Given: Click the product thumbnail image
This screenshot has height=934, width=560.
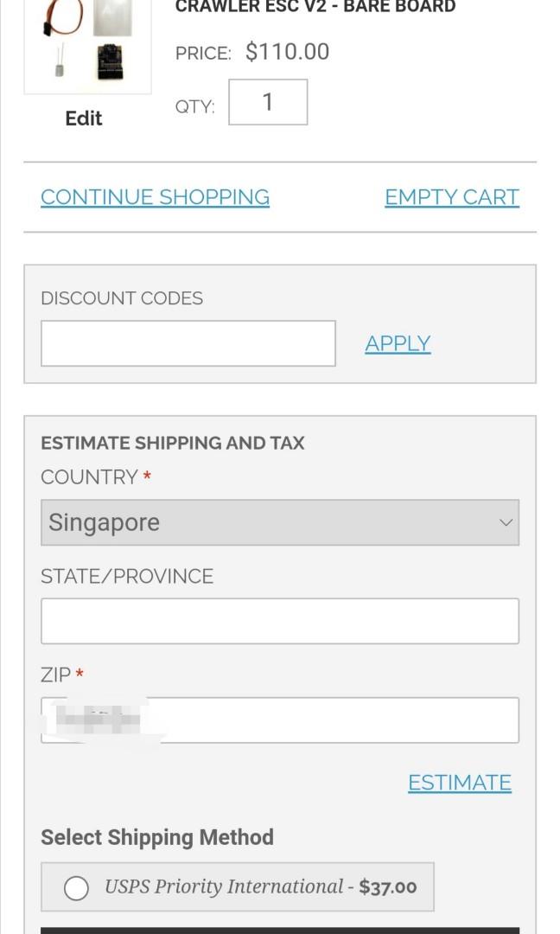Looking at the screenshot, I should tap(87, 45).
